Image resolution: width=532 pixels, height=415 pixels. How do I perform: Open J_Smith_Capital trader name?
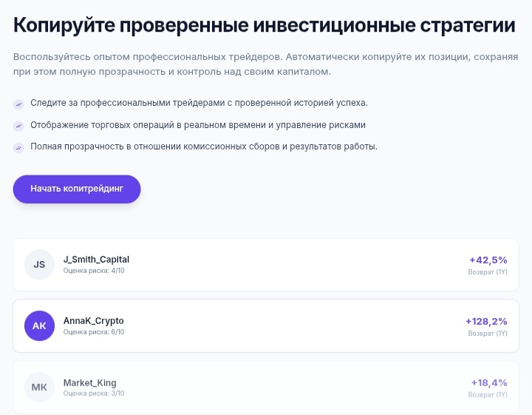point(96,260)
